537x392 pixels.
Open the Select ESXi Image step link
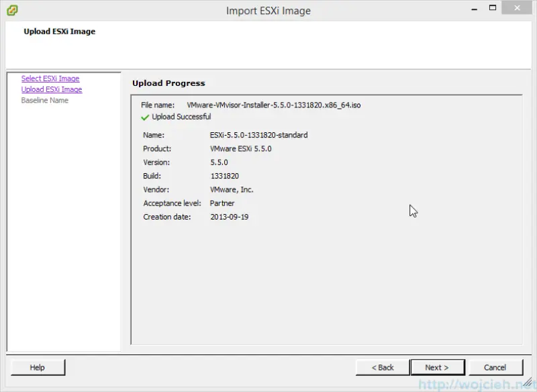click(x=50, y=78)
